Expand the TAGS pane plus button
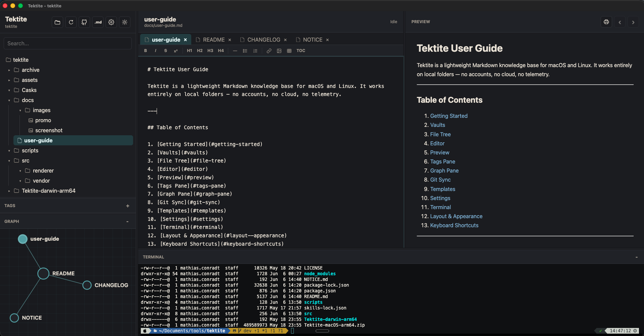The image size is (644, 336). (x=128, y=206)
